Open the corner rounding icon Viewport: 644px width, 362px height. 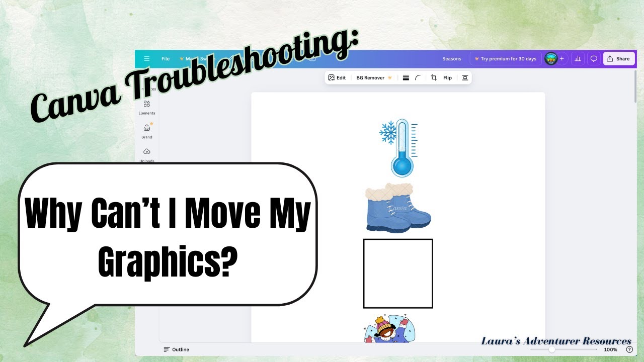pos(418,78)
